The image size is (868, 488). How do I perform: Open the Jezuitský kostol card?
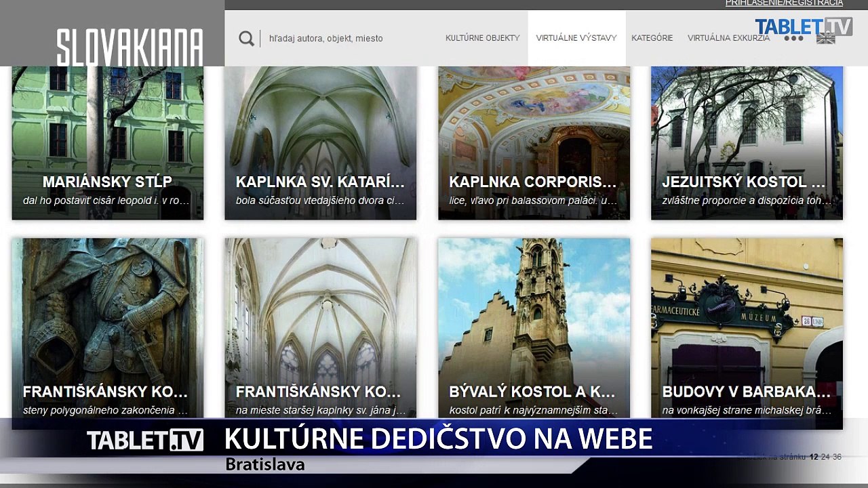point(747,143)
